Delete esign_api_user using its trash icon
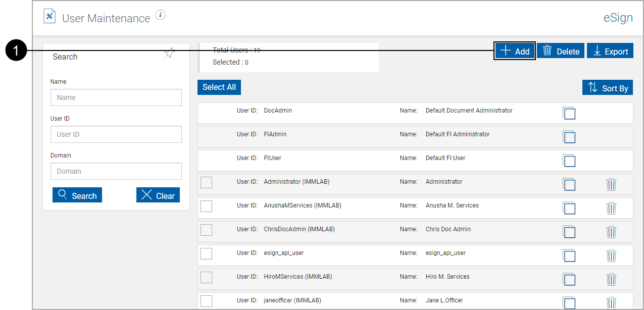This screenshot has height=310, width=644. pos(611,255)
